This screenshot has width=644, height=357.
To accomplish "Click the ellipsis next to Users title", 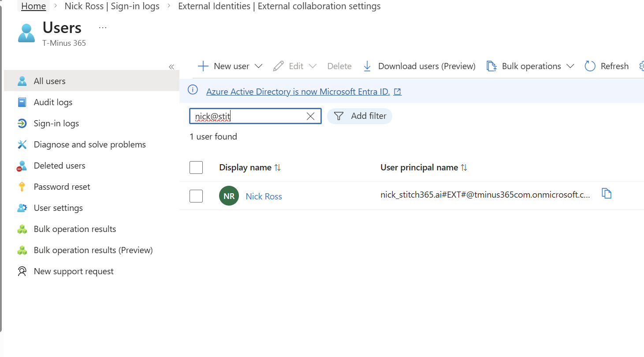I will pos(103,28).
